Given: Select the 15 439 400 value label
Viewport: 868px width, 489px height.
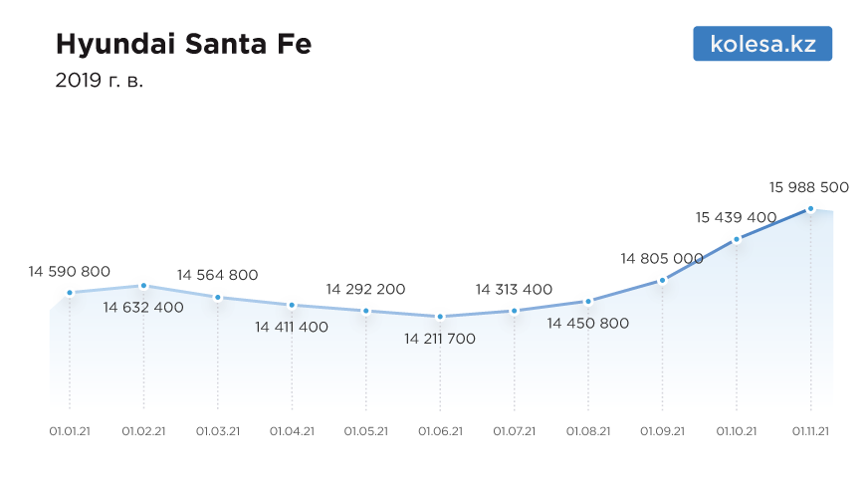Looking at the screenshot, I should 736,217.
